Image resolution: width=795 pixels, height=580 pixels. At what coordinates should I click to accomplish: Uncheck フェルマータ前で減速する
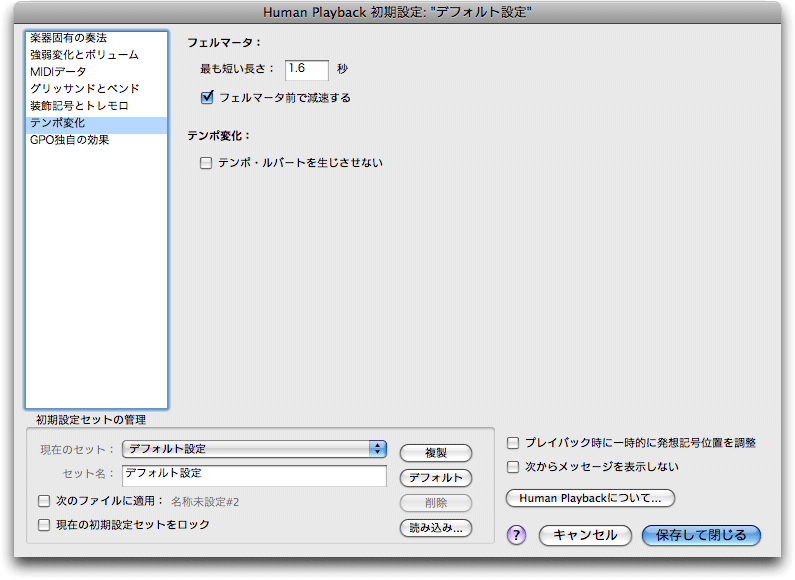click(207, 97)
